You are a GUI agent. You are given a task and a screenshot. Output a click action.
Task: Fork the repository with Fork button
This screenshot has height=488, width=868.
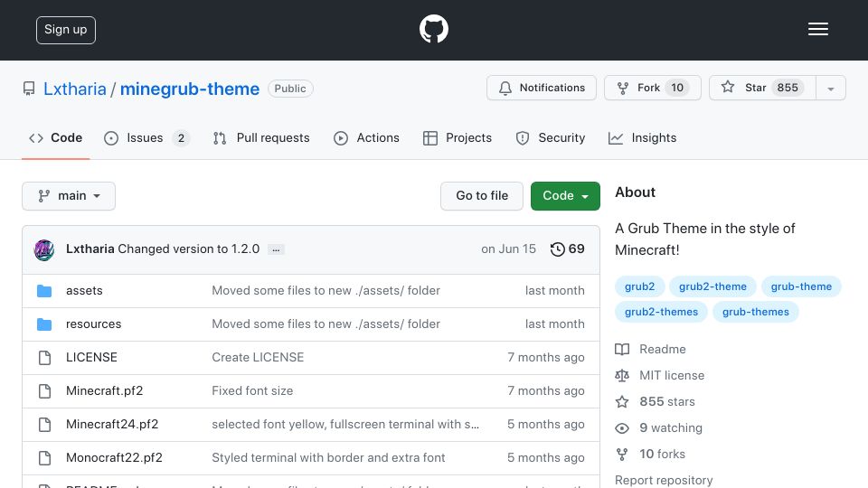[x=653, y=88]
